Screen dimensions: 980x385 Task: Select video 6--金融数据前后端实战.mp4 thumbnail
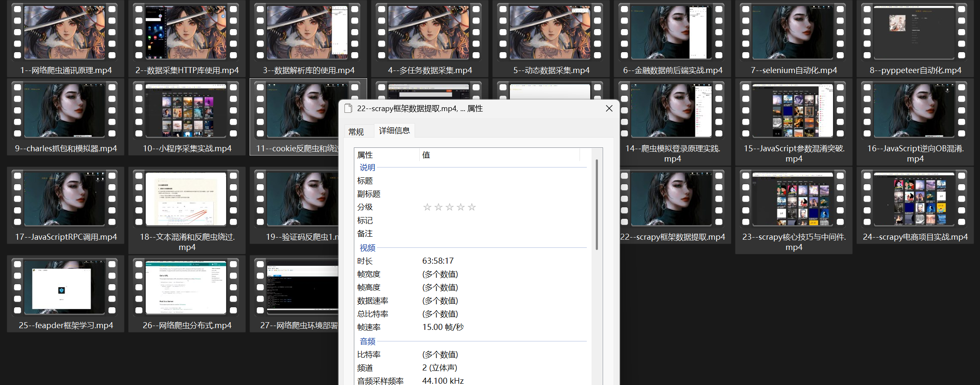point(671,32)
